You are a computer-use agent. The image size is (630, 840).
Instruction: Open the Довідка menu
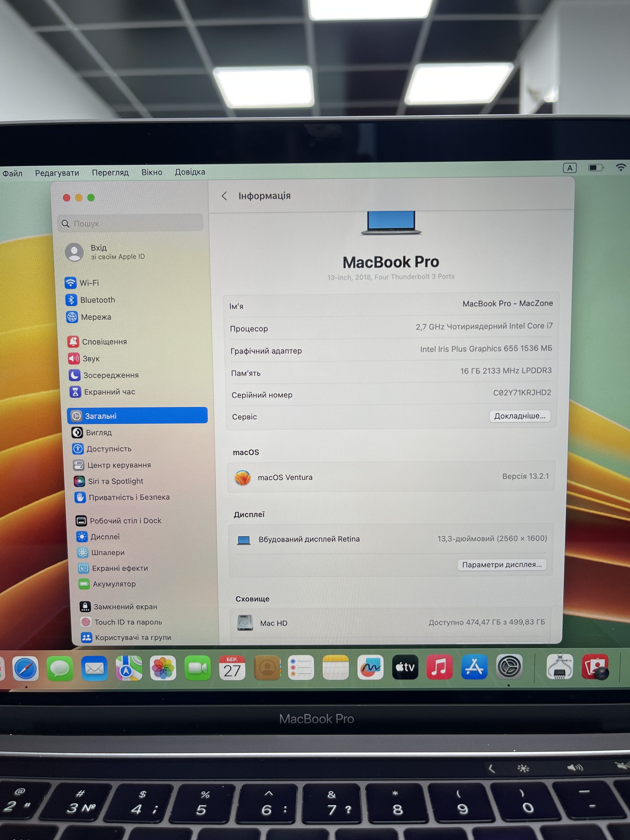tap(190, 172)
